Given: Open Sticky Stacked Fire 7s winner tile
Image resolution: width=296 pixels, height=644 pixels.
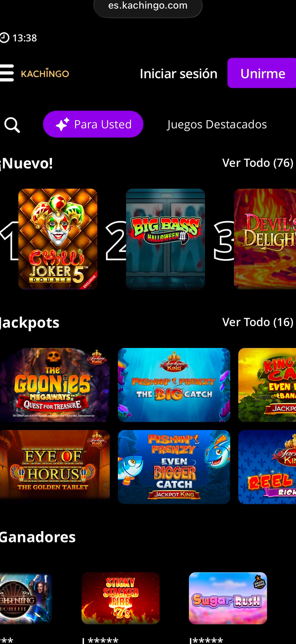Looking at the screenshot, I should click(x=121, y=598).
